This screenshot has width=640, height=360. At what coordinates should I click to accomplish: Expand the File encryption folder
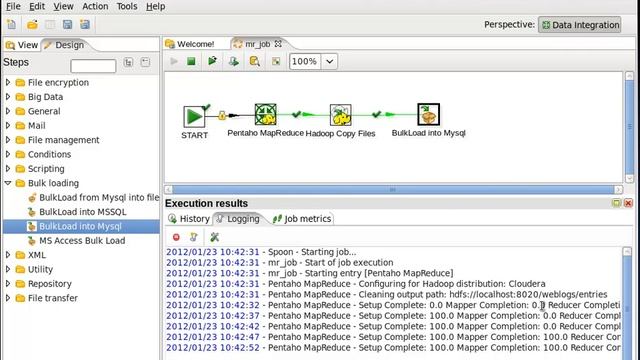click(x=8, y=82)
